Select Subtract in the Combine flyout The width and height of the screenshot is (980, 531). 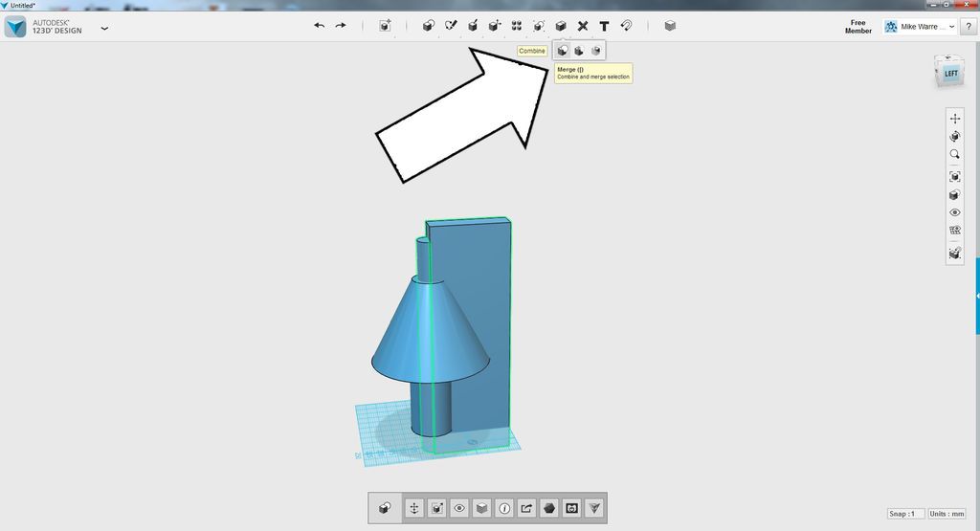click(x=579, y=51)
